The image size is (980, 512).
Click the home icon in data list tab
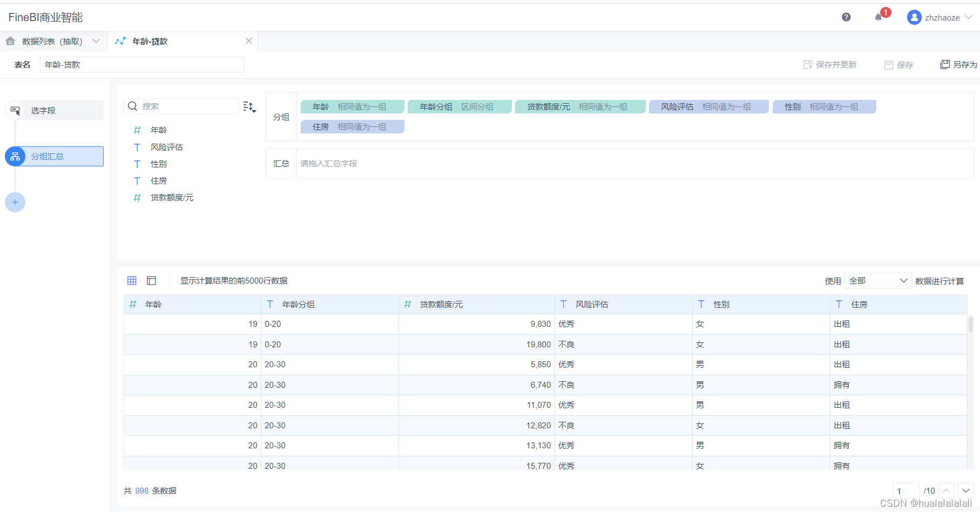click(x=10, y=41)
